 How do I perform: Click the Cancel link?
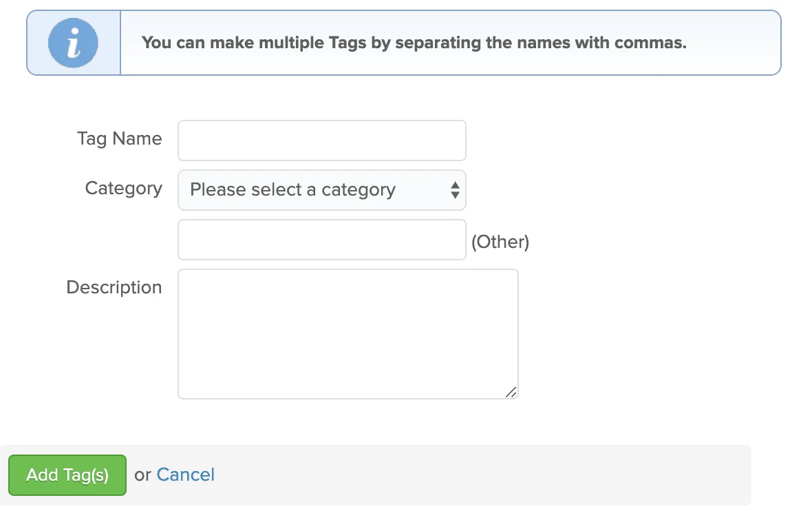pyautogui.click(x=185, y=474)
